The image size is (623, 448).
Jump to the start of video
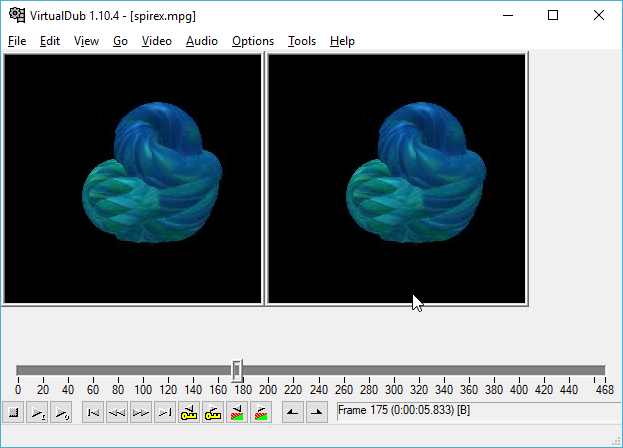93,412
